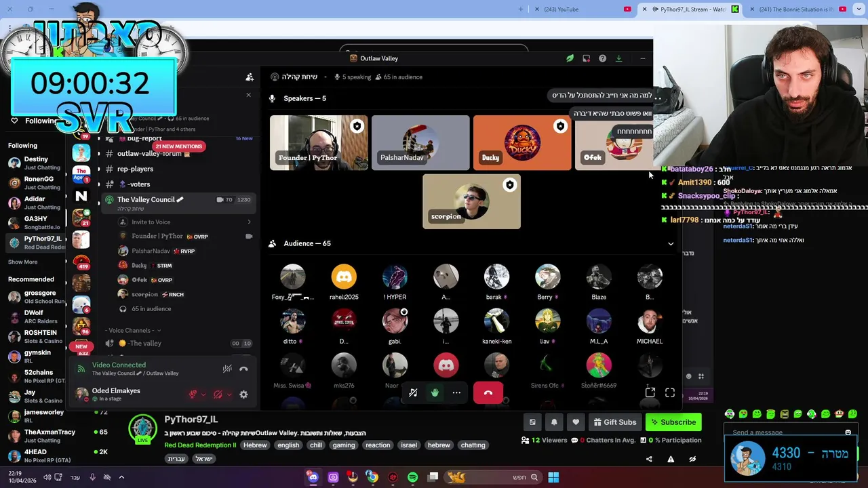Viewport: 868px width, 488px height.
Task: Toggle microphone mute in stage controls
Action: pyautogui.click(x=413, y=392)
